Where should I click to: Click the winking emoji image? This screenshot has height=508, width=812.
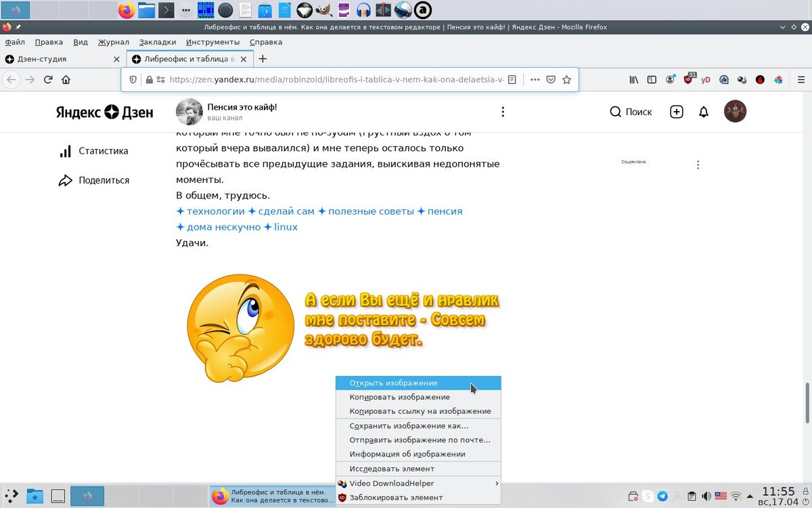[x=240, y=327]
